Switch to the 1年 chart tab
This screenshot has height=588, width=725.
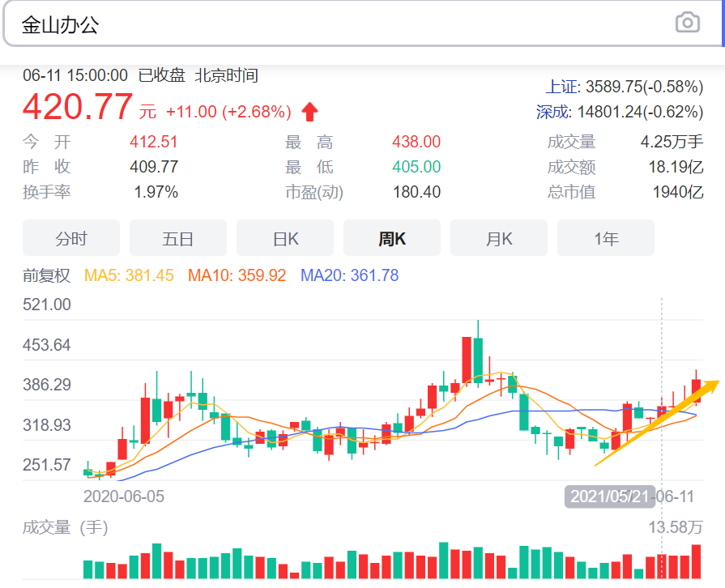(x=605, y=237)
